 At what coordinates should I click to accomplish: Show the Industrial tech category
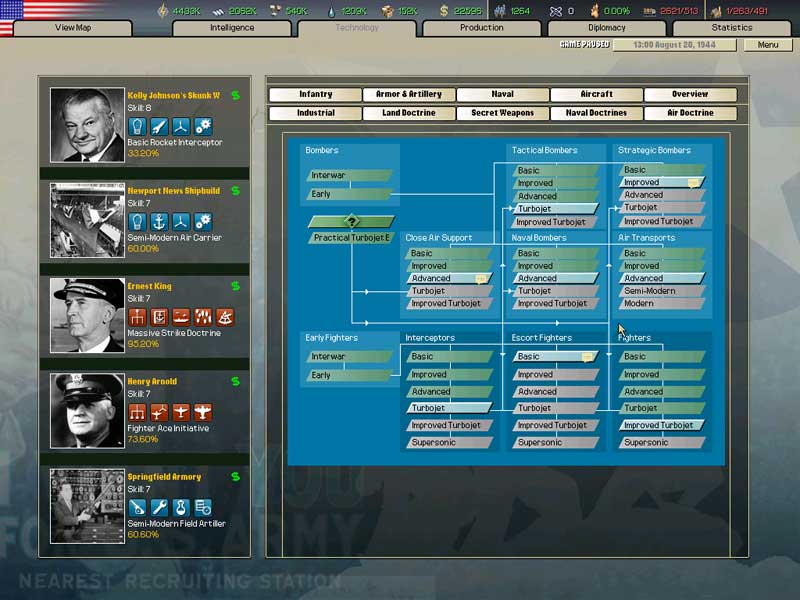pyautogui.click(x=315, y=113)
